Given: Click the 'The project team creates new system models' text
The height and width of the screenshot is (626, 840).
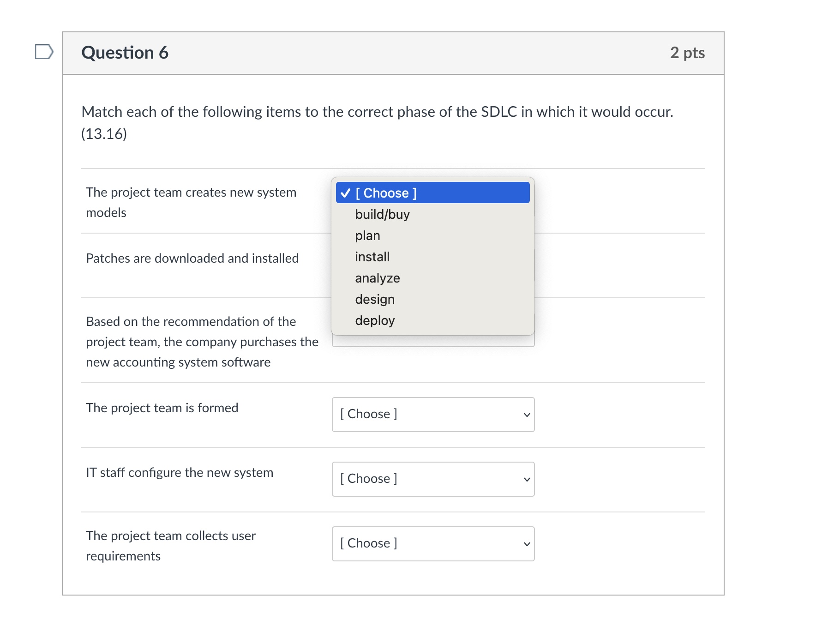Looking at the screenshot, I should 191,202.
